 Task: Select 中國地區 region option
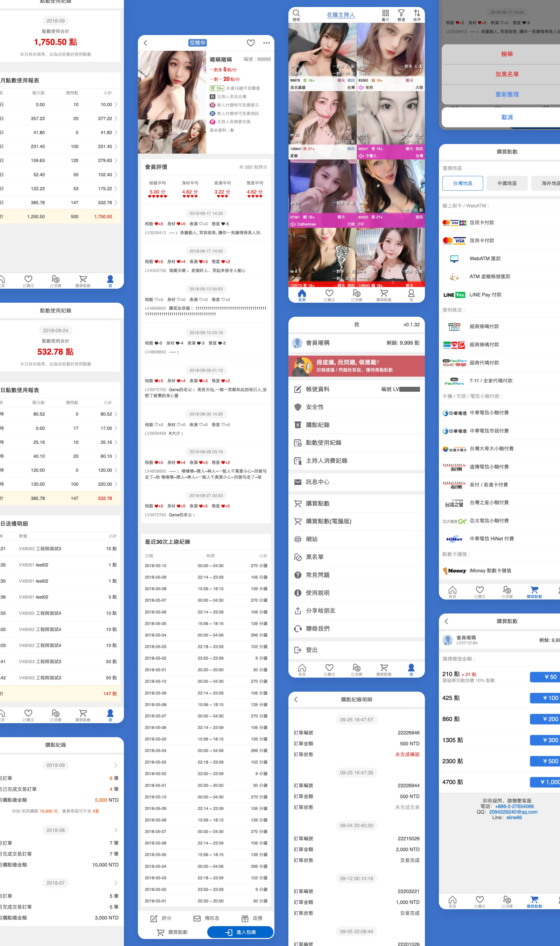tap(507, 183)
